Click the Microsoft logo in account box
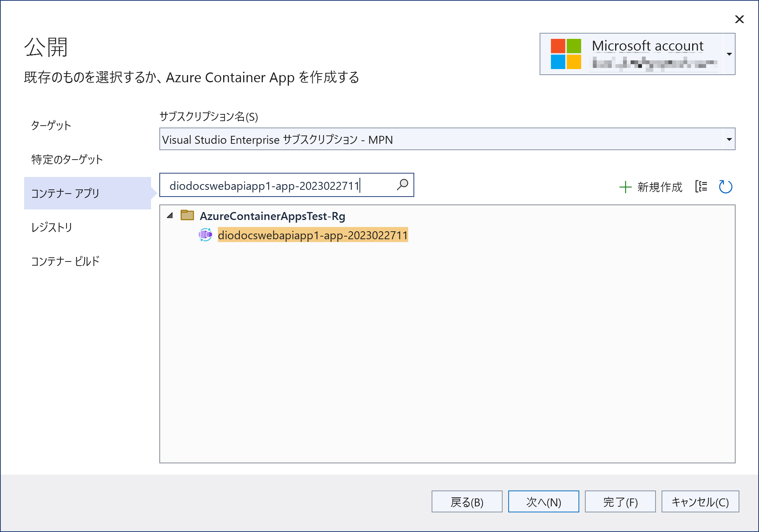 point(566,54)
